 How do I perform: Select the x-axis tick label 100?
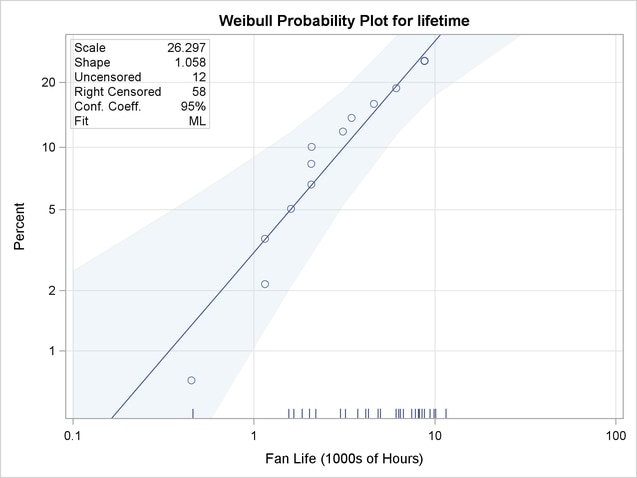pyautogui.click(x=615, y=436)
